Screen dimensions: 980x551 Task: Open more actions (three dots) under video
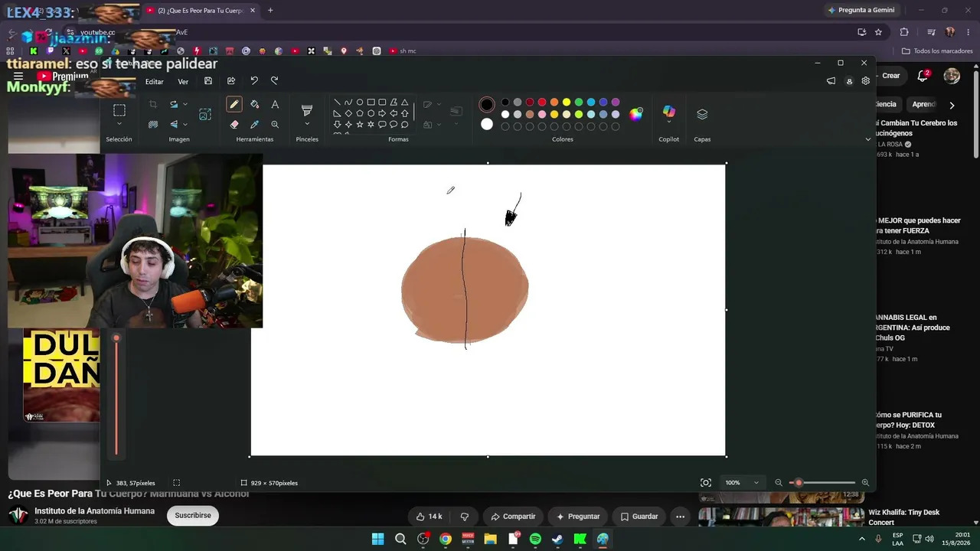click(x=680, y=517)
